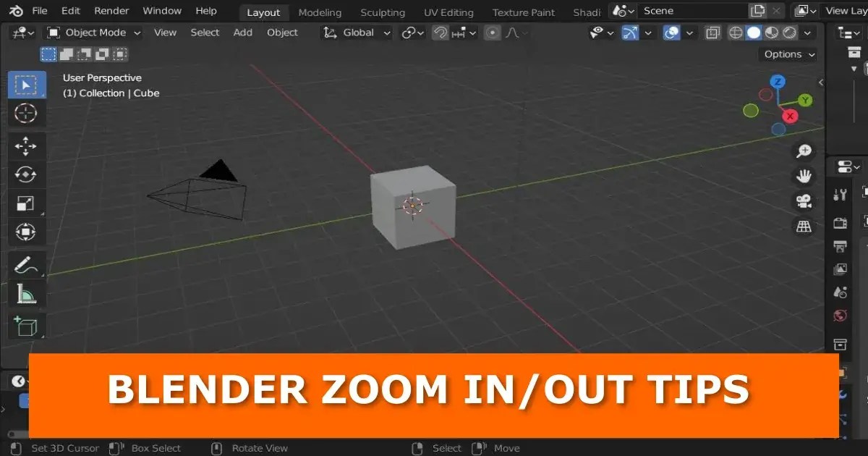The image size is (868, 456).
Task: Click the zoom magnifier on the viewport gizmo
Action: pos(805,151)
